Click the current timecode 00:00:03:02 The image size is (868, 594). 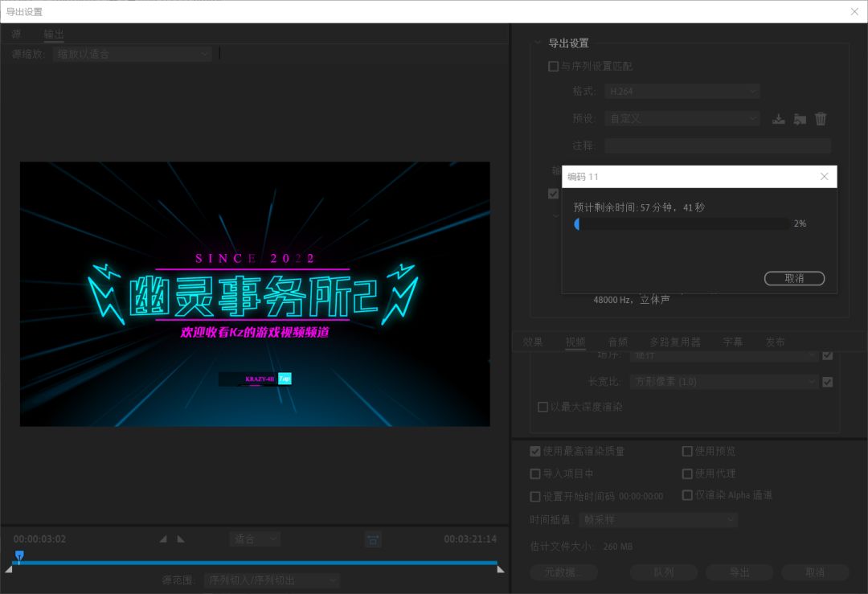click(40, 539)
